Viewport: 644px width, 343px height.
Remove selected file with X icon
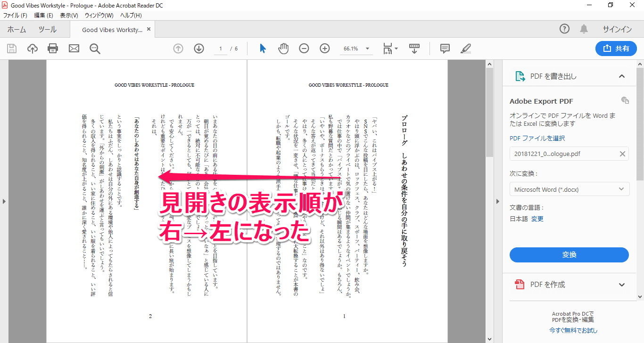[622, 154]
